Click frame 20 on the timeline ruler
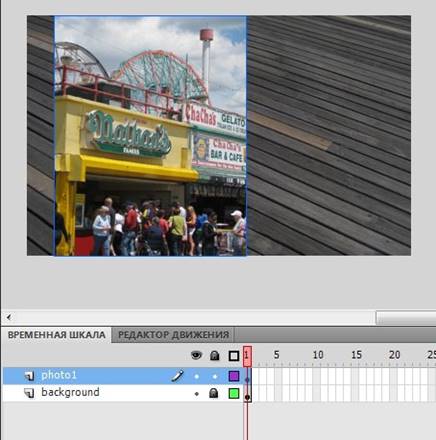The width and height of the screenshot is (436, 440). [395, 355]
